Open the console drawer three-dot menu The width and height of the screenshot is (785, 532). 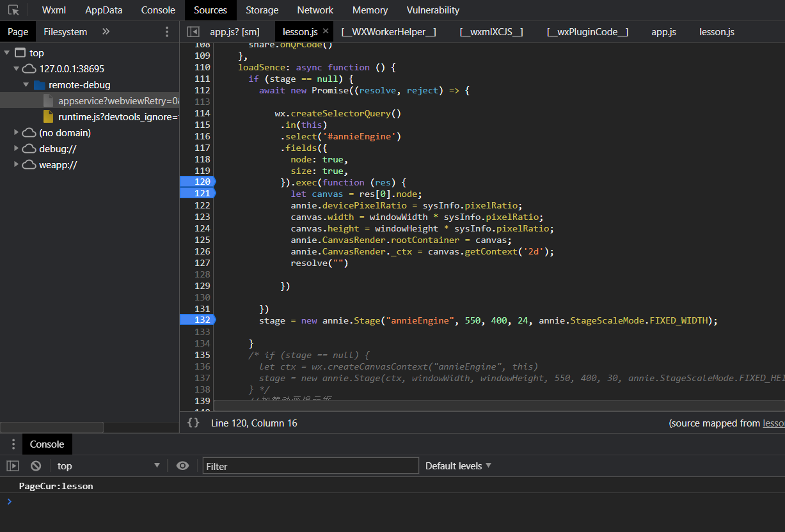[x=13, y=444]
